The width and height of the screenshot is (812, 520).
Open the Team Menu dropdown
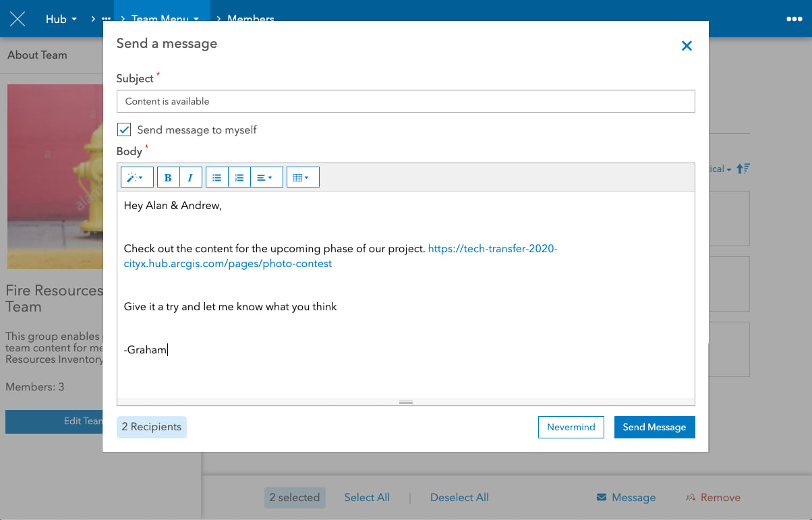[164, 19]
